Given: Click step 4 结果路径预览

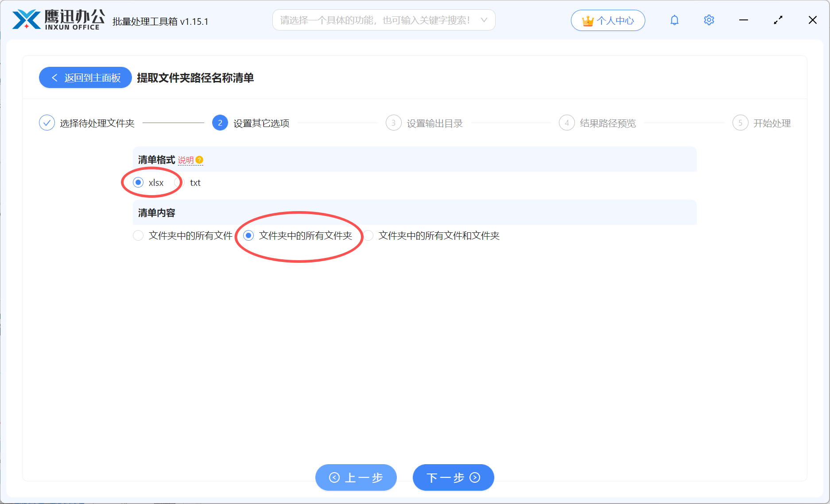Looking at the screenshot, I should 597,123.
